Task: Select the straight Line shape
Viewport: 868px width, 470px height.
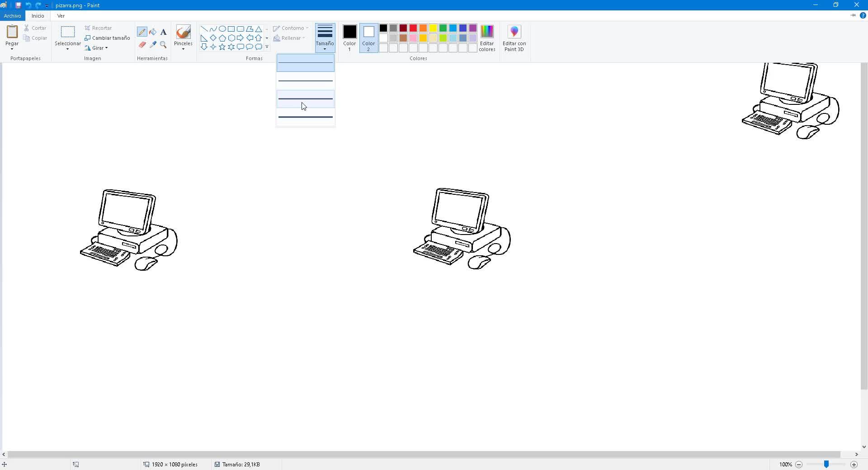Action: 204,29
